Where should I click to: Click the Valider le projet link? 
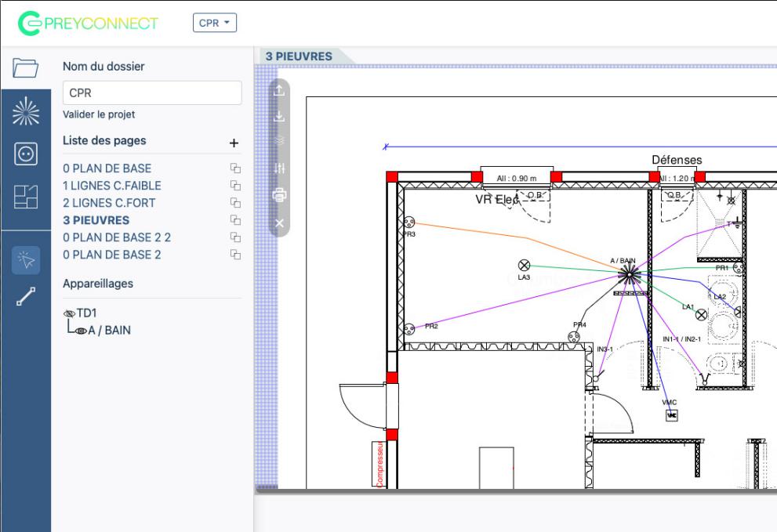coord(99,114)
